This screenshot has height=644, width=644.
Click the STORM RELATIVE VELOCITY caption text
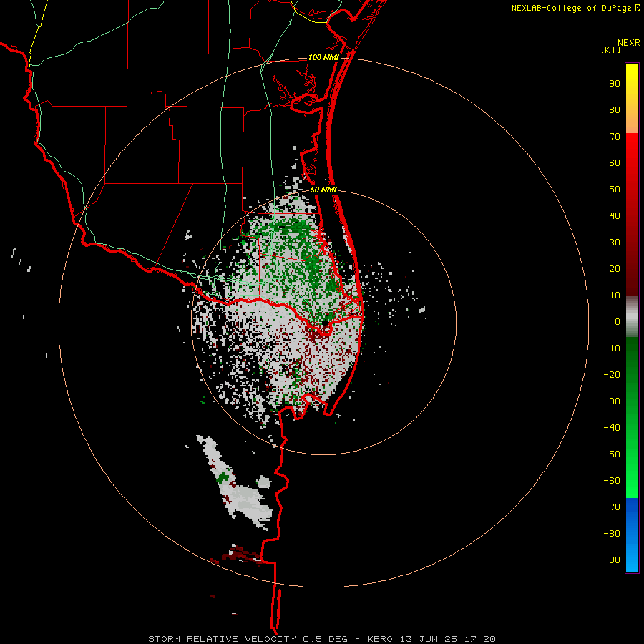pyautogui.click(x=222, y=639)
